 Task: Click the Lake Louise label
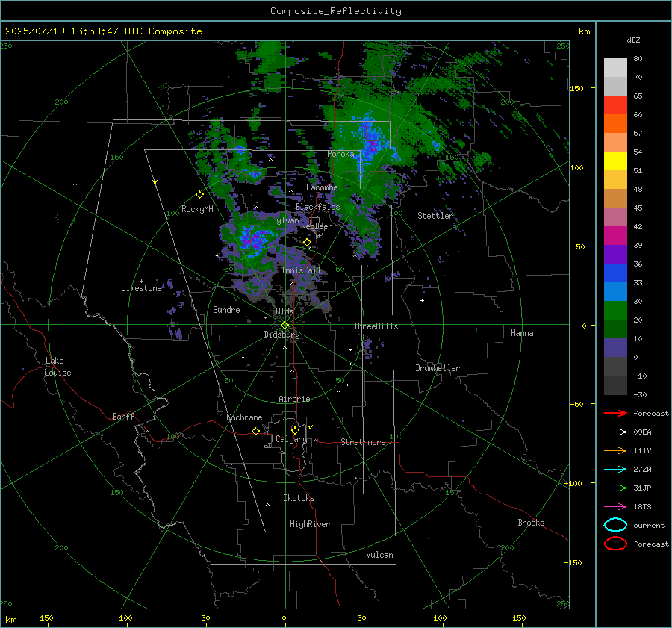[57, 367]
